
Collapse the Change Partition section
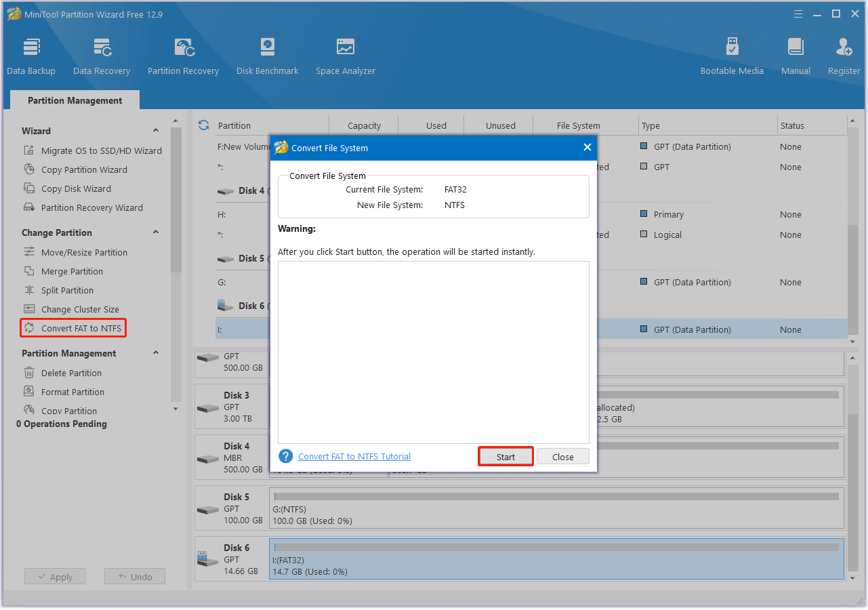click(156, 232)
